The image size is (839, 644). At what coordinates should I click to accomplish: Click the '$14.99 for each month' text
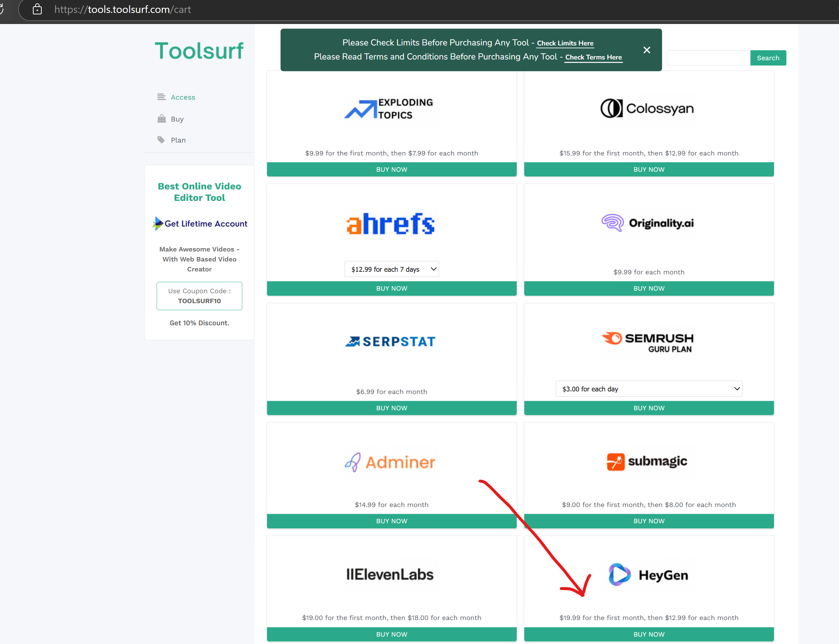pos(392,504)
